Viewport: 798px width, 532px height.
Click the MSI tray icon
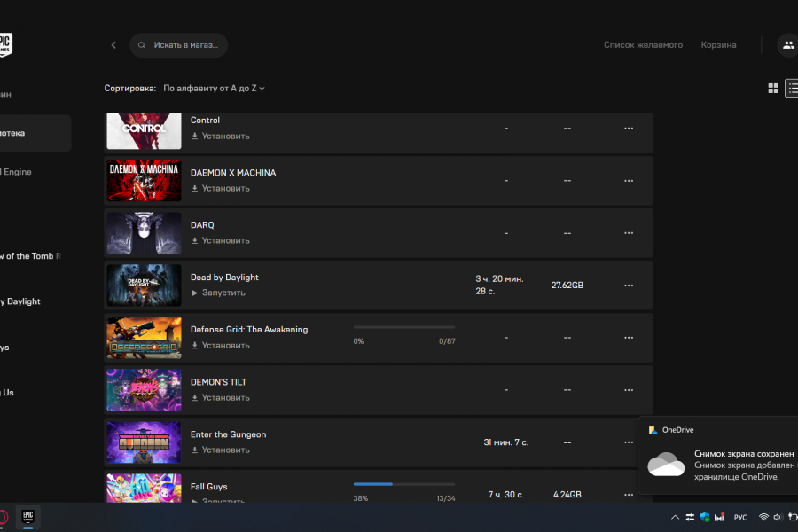point(719,517)
